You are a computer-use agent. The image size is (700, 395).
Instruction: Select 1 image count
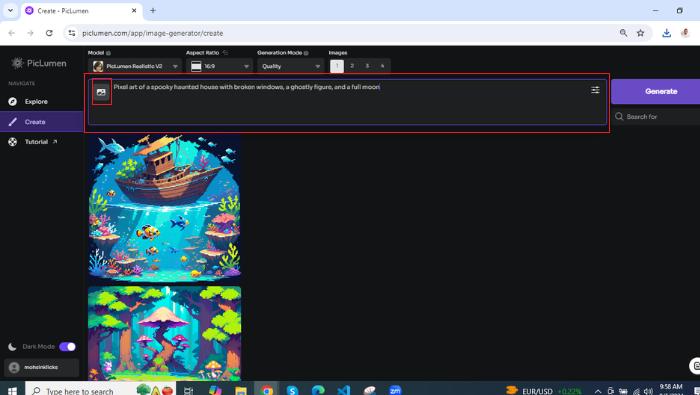pos(337,66)
